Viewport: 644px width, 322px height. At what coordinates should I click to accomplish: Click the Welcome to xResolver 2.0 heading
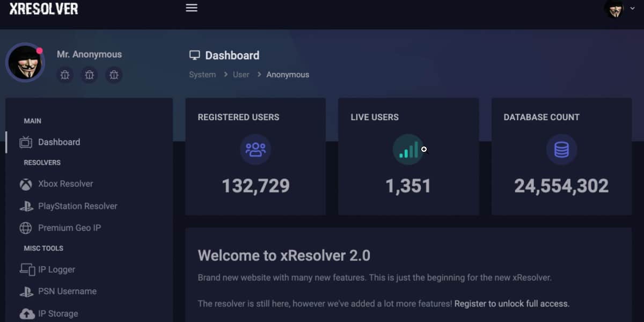pos(284,255)
